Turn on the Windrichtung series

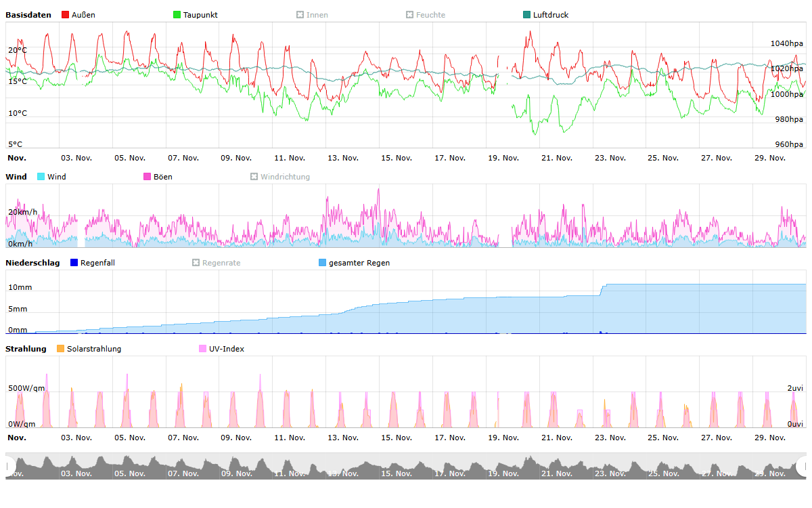[279, 177]
